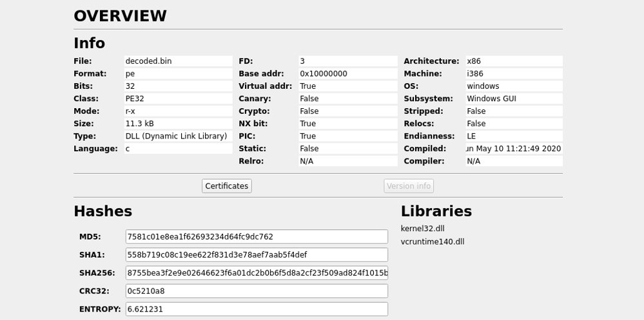Screen dimensions: 644x320
Task: Select the MD5 hash field
Action: pyautogui.click(x=257, y=237)
